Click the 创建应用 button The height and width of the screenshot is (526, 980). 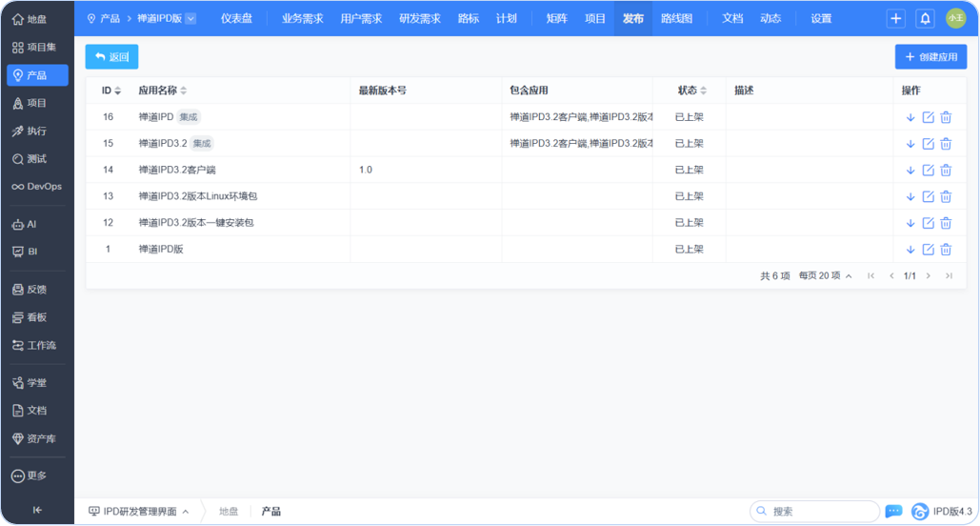(930, 57)
